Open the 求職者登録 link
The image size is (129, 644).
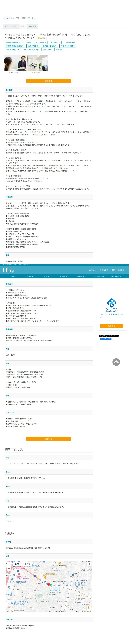tap(104, 270)
